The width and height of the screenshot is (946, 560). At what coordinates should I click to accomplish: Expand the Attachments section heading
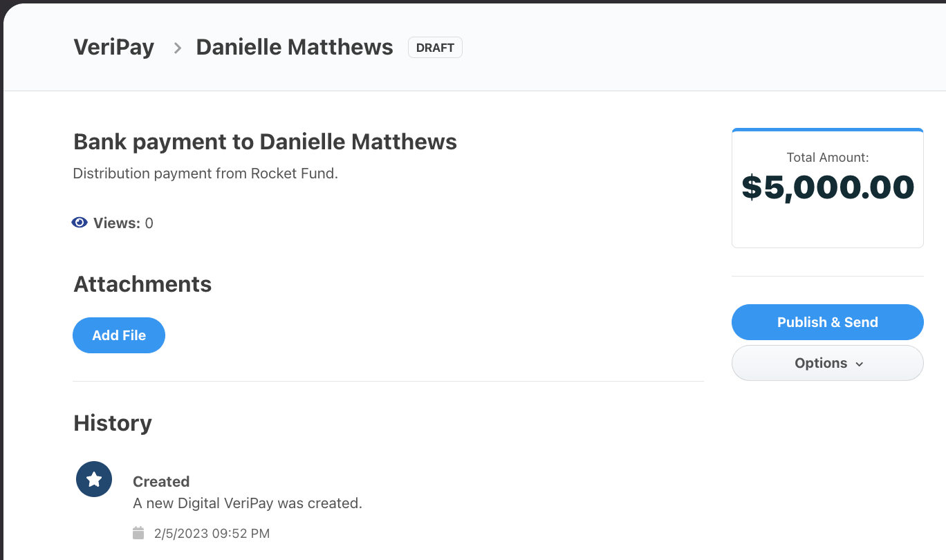[142, 283]
